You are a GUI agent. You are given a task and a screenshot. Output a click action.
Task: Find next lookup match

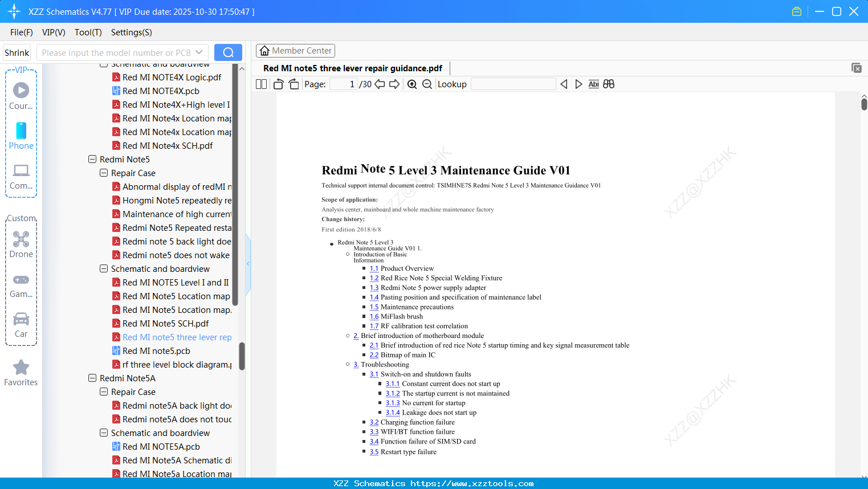(578, 84)
